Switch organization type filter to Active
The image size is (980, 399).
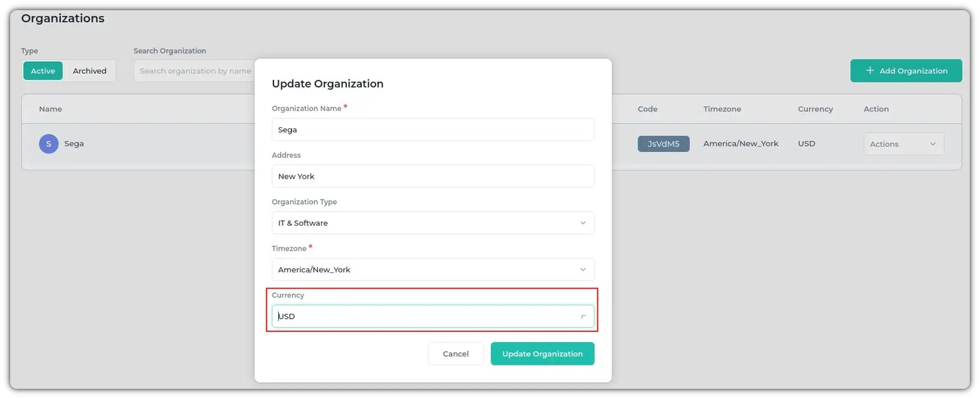click(43, 71)
